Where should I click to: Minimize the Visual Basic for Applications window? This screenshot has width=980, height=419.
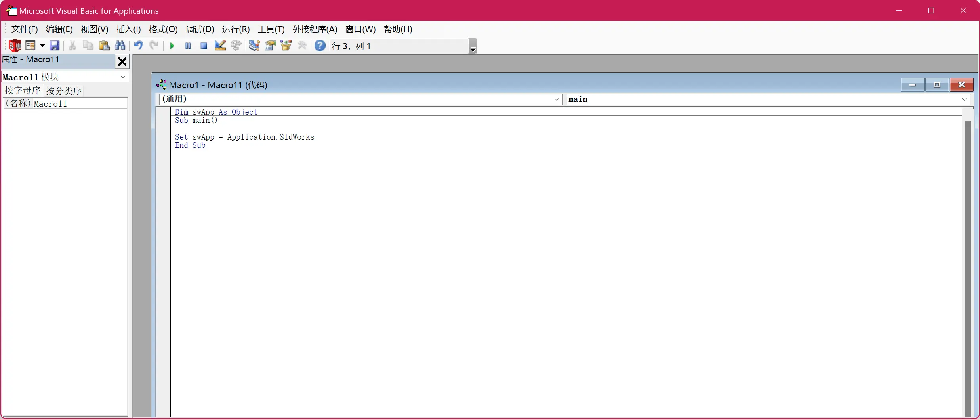[899, 11]
